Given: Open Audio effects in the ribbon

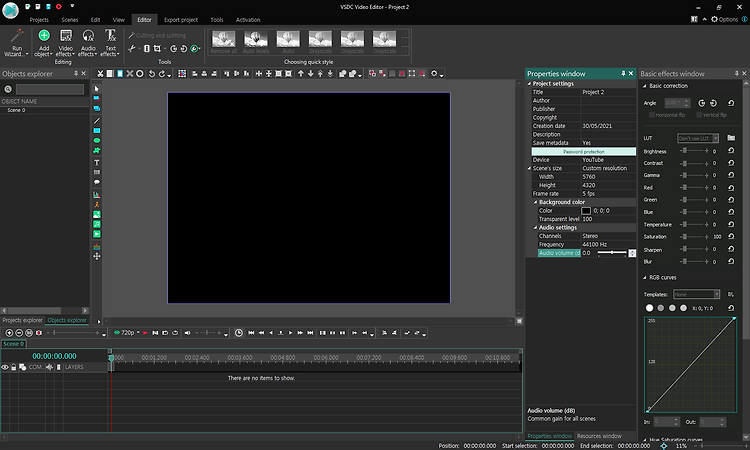Looking at the screenshot, I should pyautogui.click(x=88, y=36).
